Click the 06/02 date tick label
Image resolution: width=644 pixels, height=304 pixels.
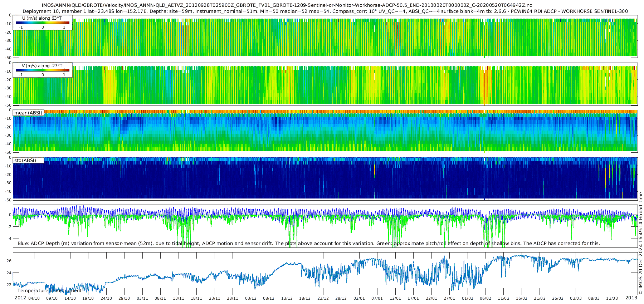(486, 298)
